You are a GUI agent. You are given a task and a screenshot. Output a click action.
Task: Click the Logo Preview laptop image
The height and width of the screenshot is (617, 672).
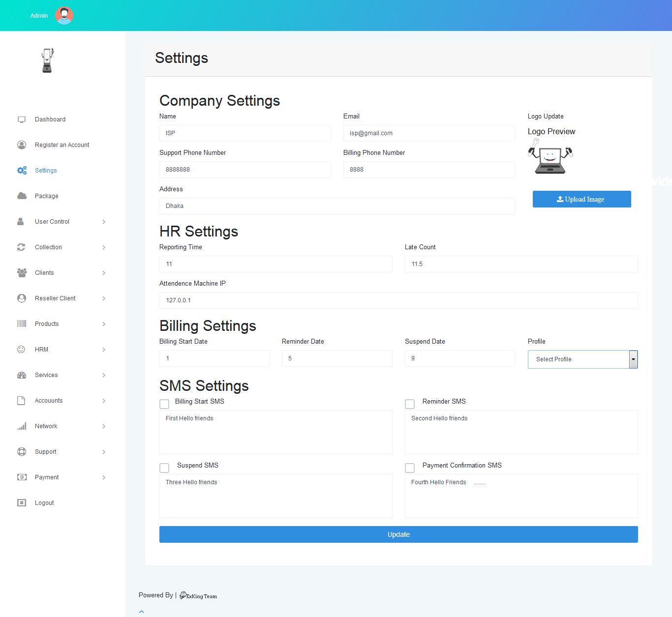tap(550, 157)
